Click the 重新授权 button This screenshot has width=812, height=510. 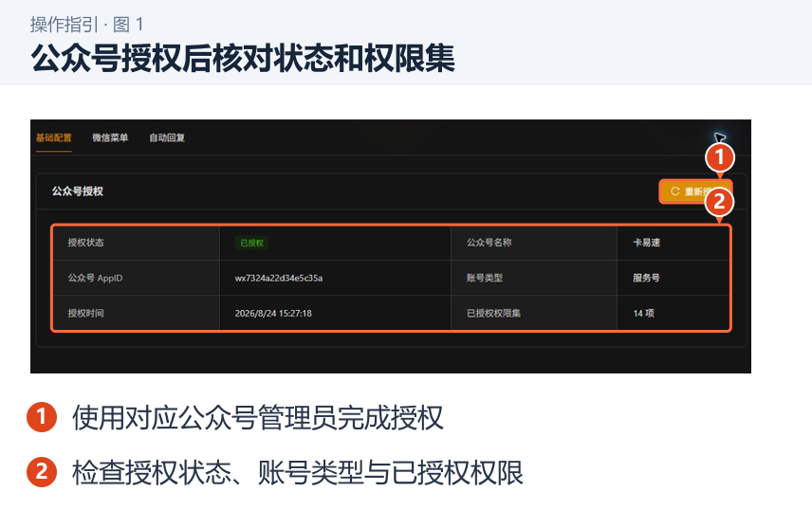[x=695, y=191]
